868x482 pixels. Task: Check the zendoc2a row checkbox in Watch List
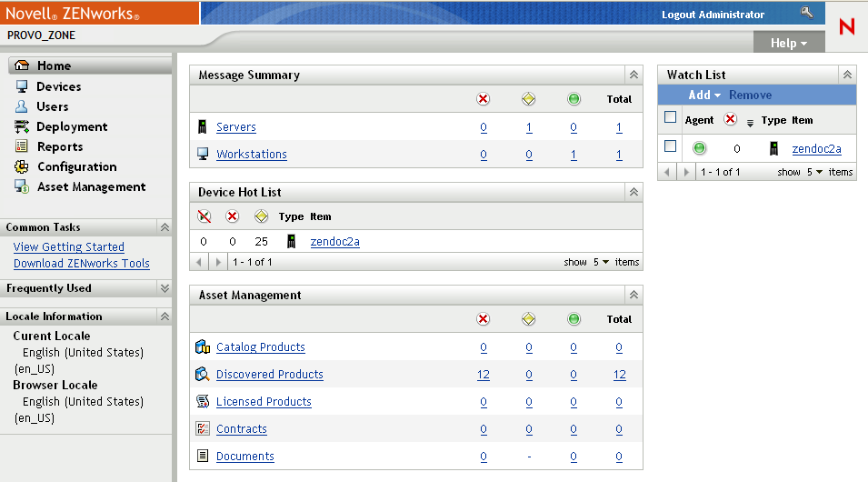pos(671,146)
